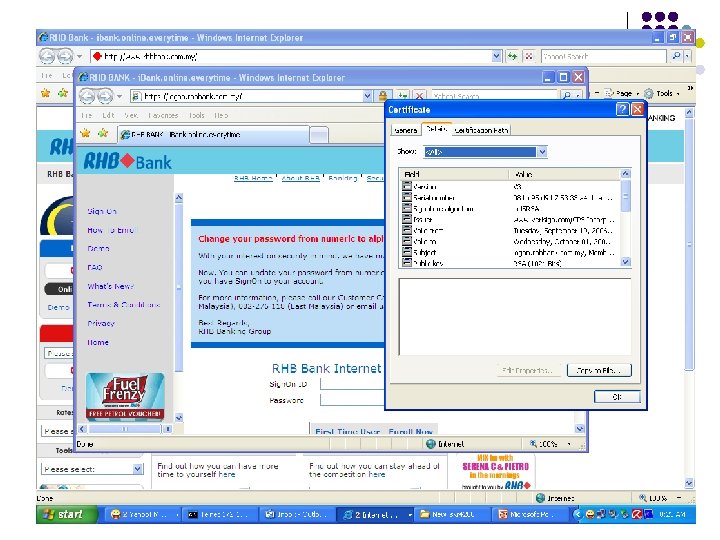Image resolution: width=720 pixels, height=540 pixels.
Task: Click the OK button in the Certificate dialog
Action: tap(617, 397)
